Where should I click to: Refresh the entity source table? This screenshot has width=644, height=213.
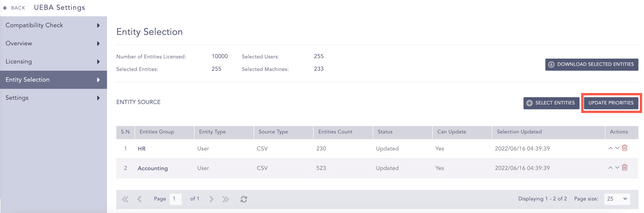[244, 199]
